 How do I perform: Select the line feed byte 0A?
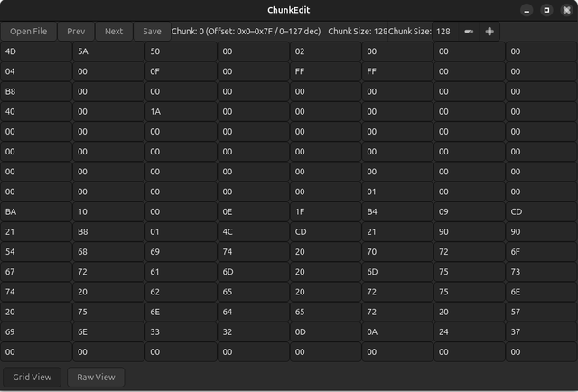point(397,331)
